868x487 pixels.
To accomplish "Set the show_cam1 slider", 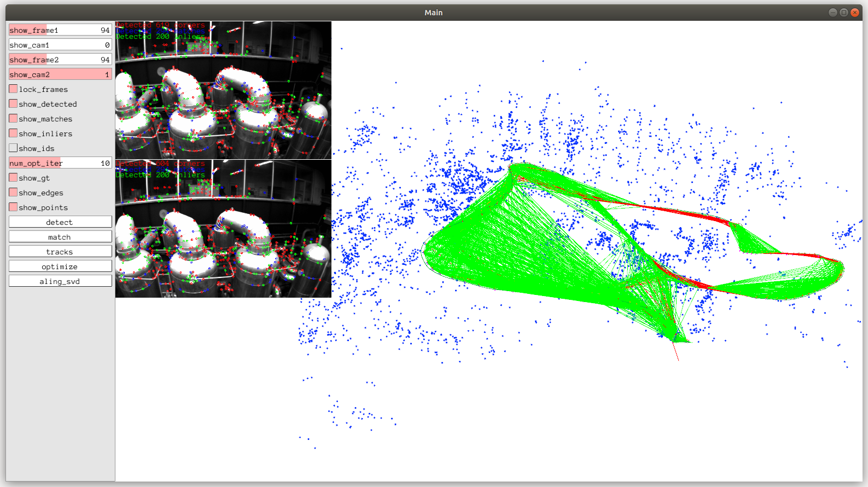I will [60, 45].
